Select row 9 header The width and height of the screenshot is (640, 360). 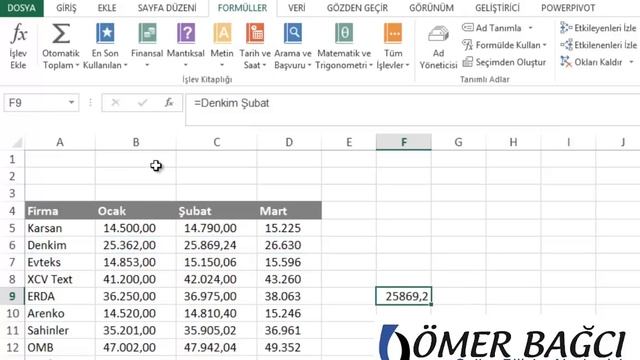coord(12,296)
